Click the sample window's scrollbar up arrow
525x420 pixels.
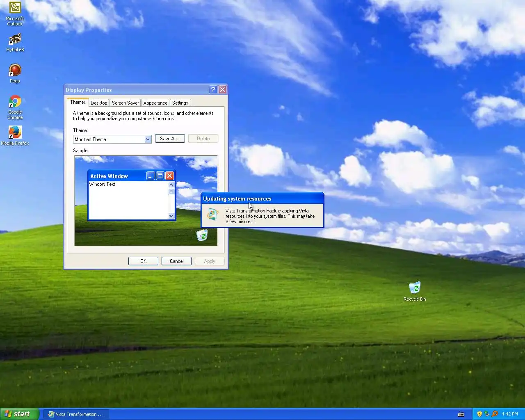click(x=171, y=185)
